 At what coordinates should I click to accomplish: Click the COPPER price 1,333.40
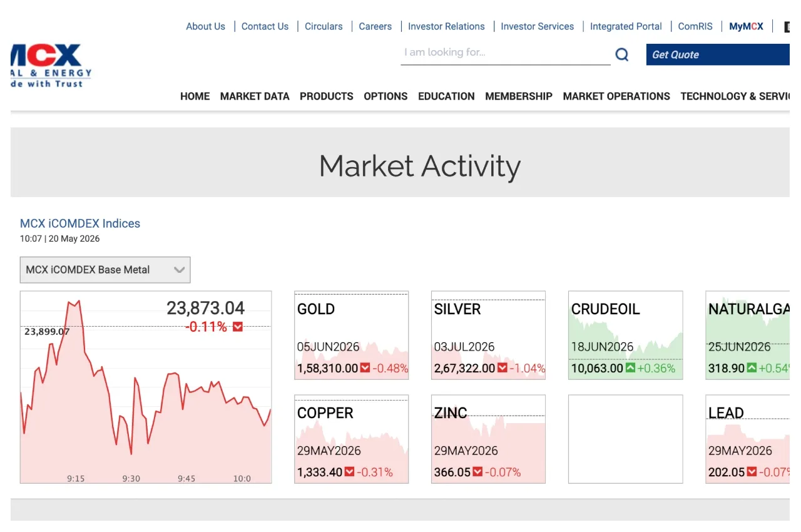pos(320,472)
